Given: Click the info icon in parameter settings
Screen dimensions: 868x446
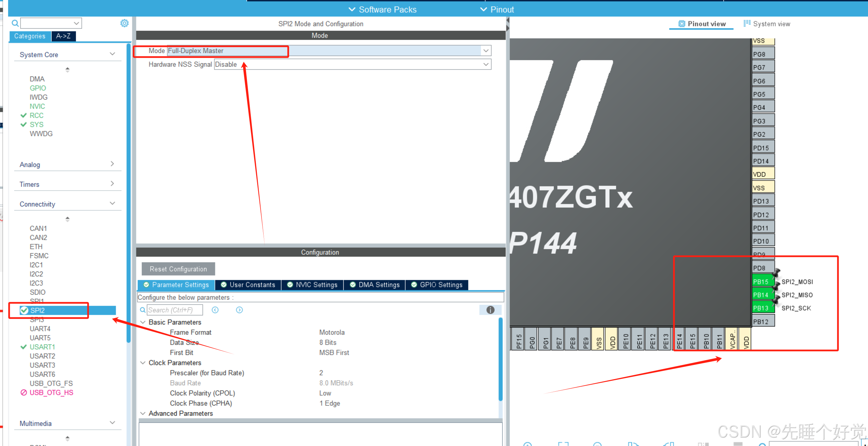Looking at the screenshot, I should [x=490, y=310].
